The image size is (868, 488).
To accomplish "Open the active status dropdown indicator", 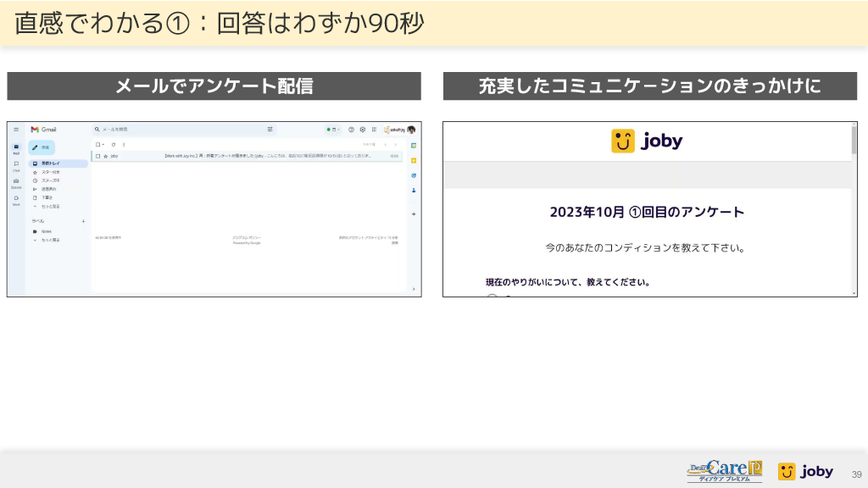I will [333, 130].
